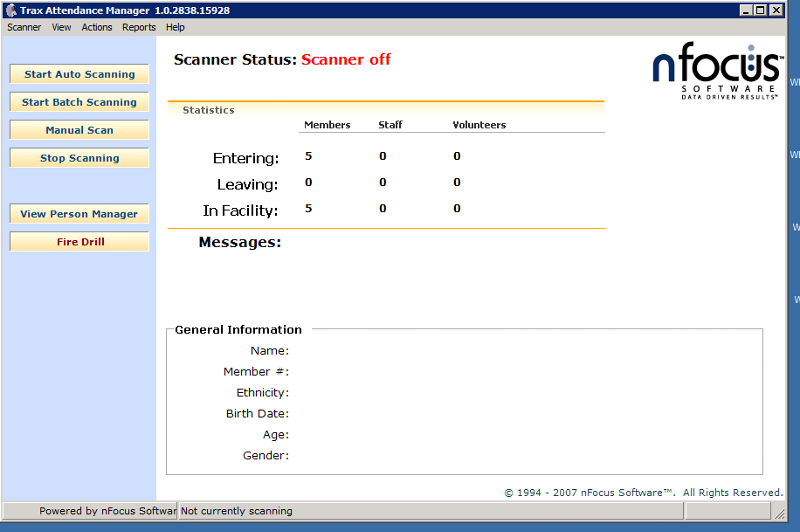This screenshot has width=800, height=532.
Task: Click the 'Members' column header
Action: tap(327, 125)
